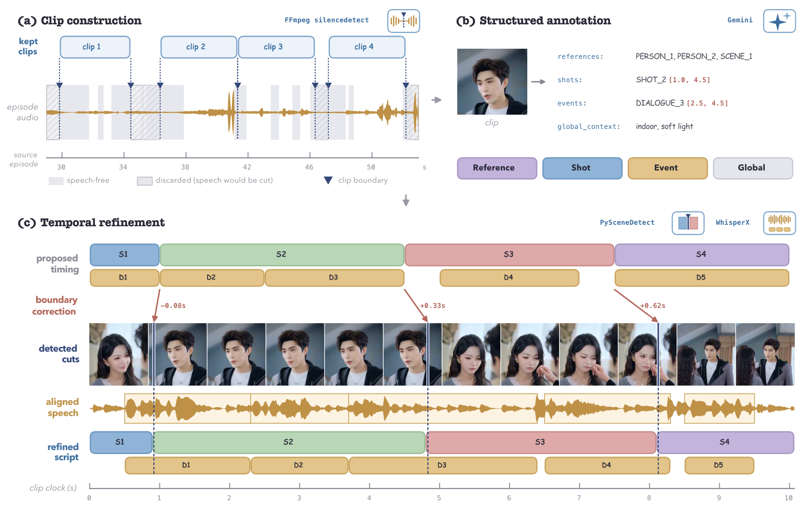Click the 'FFmpeg silencedetect' text label
This screenshot has height=517, width=812.
pyautogui.click(x=327, y=20)
